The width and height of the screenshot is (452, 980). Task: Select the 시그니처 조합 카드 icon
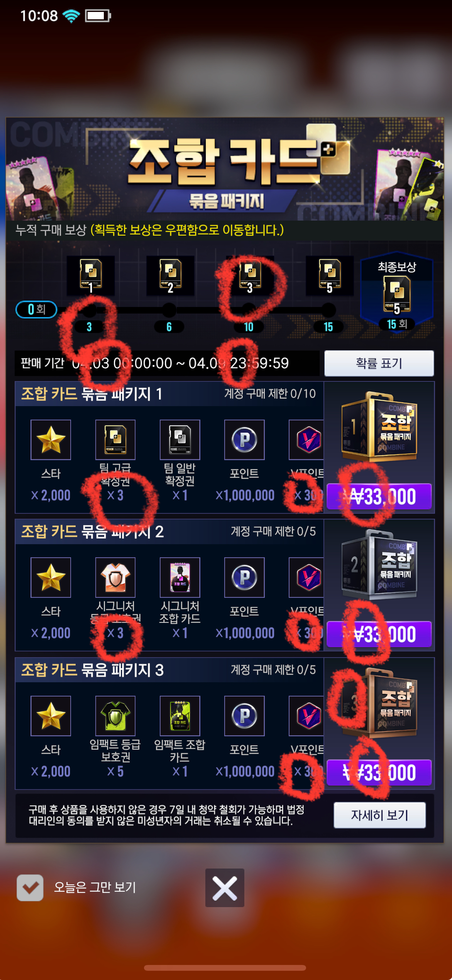tap(180, 577)
